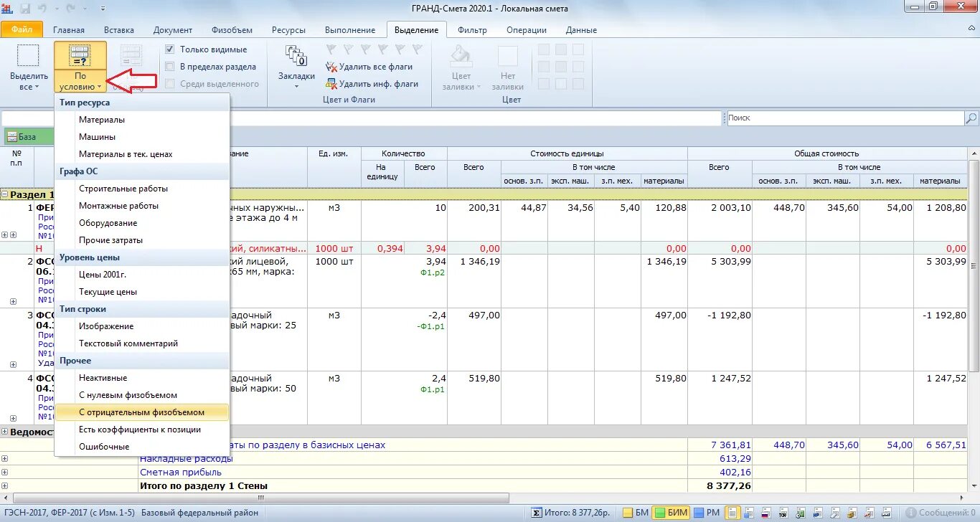Toggle the БИМ mode in status bar
The image size is (980, 522).
672,513
